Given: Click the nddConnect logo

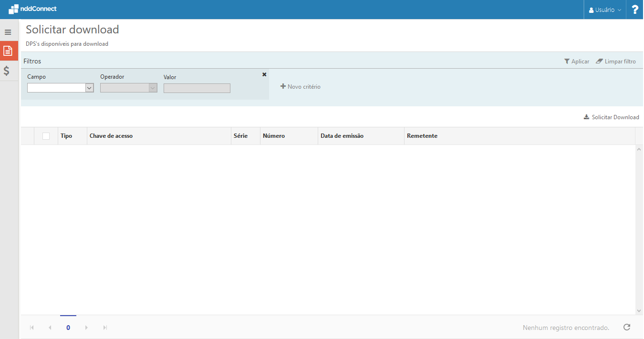Looking at the screenshot, I should (32, 9).
